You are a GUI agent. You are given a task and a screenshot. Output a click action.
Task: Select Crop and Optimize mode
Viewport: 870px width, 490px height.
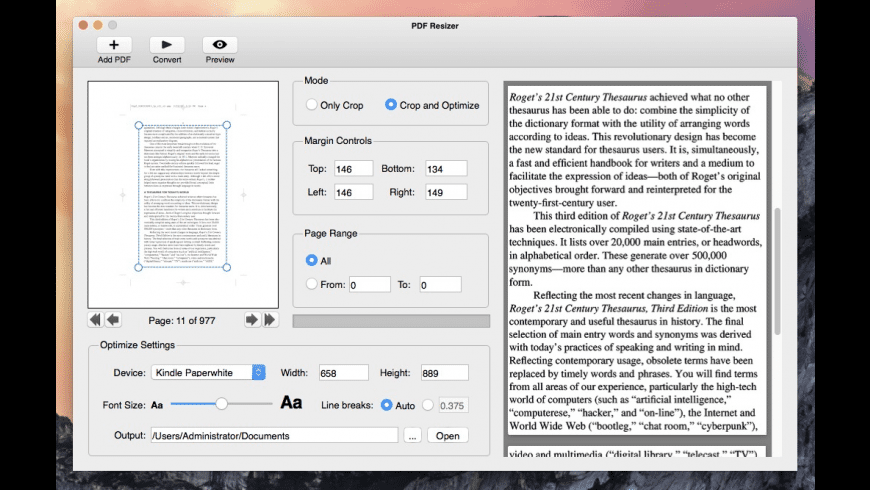pos(391,105)
